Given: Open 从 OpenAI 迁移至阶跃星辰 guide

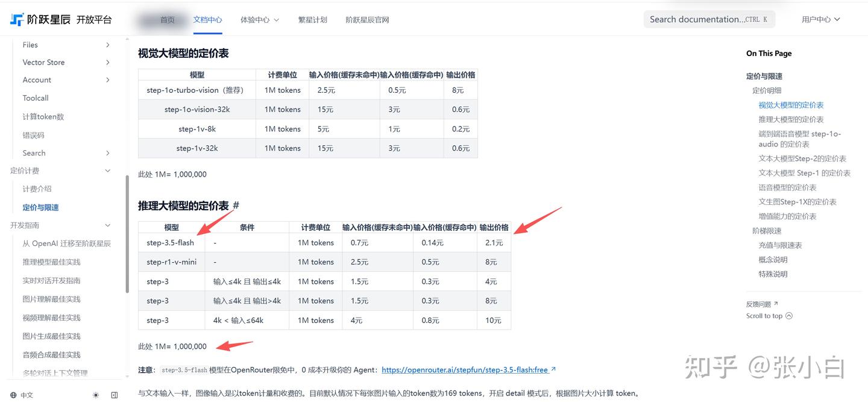Looking at the screenshot, I should [x=67, y=243].
